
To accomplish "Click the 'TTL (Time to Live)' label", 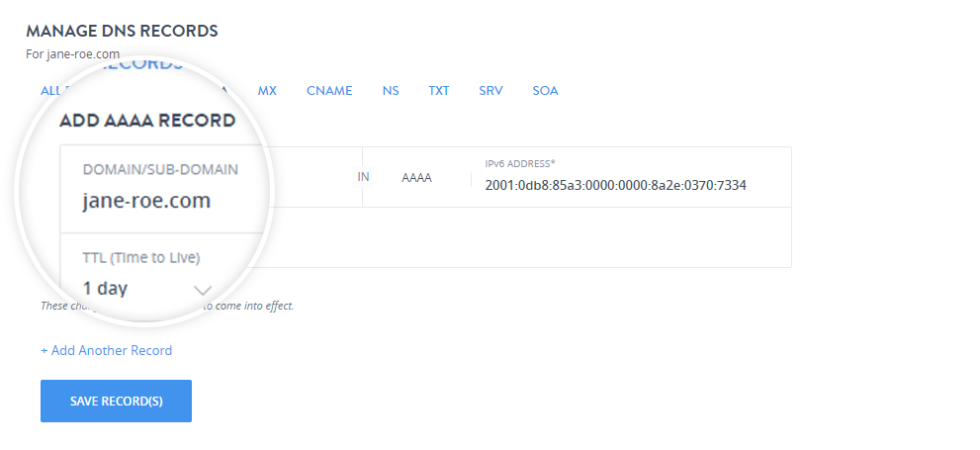I will click(x=141, y=257).
